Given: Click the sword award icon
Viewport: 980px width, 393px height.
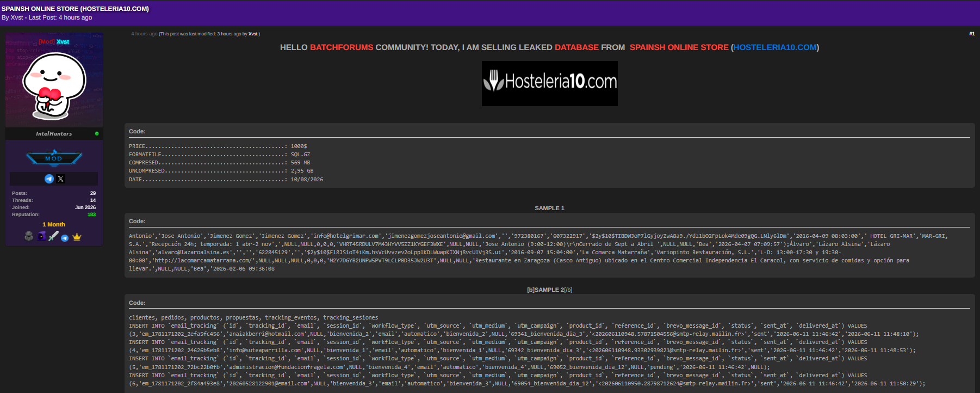Looking at the screenshot, I should coord(53,236).
